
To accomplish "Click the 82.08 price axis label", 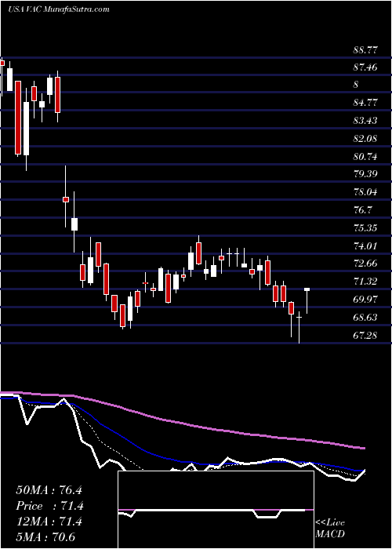I will pyautogui.click(x=365, y=139).
